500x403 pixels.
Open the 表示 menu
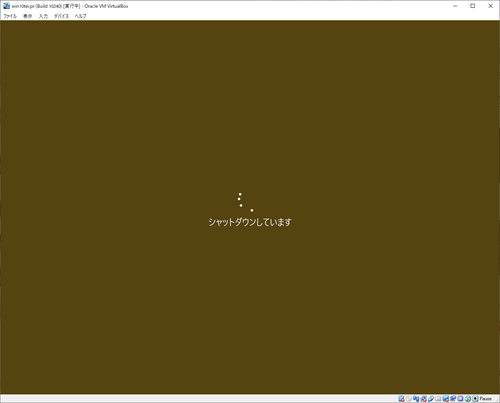[28, 16]
